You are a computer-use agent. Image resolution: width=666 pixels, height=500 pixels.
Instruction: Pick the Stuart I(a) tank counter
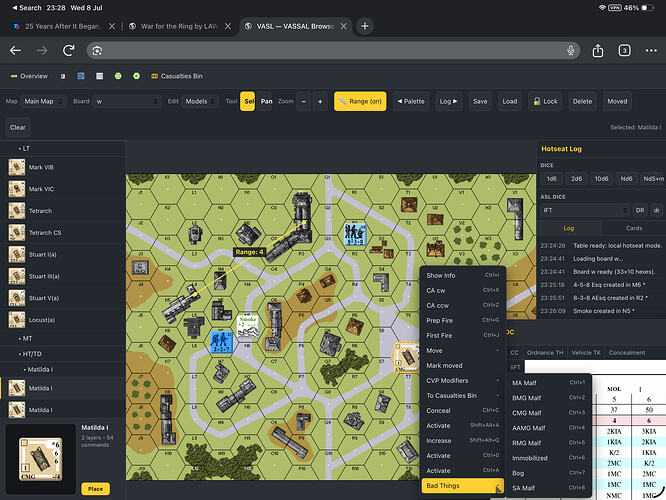point(62,254)
